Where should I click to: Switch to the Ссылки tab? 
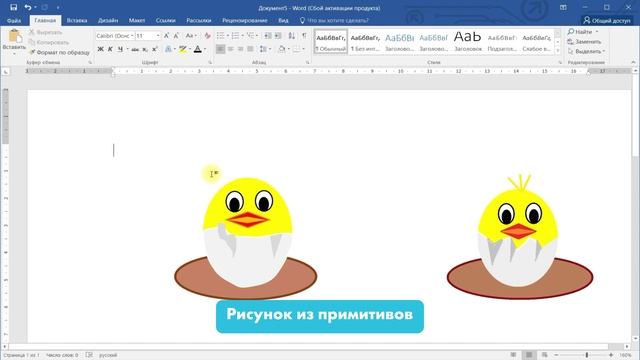[x=165, y=20]
